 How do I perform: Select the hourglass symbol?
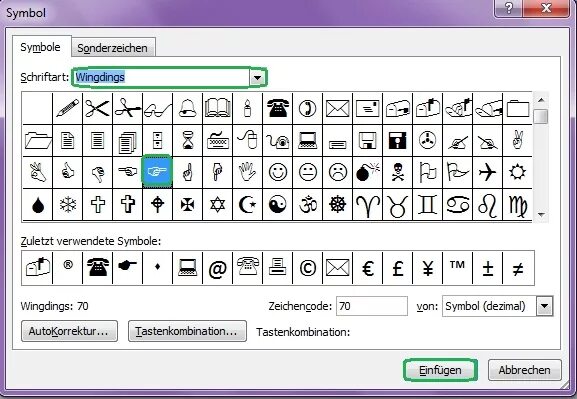coord(187,140)
